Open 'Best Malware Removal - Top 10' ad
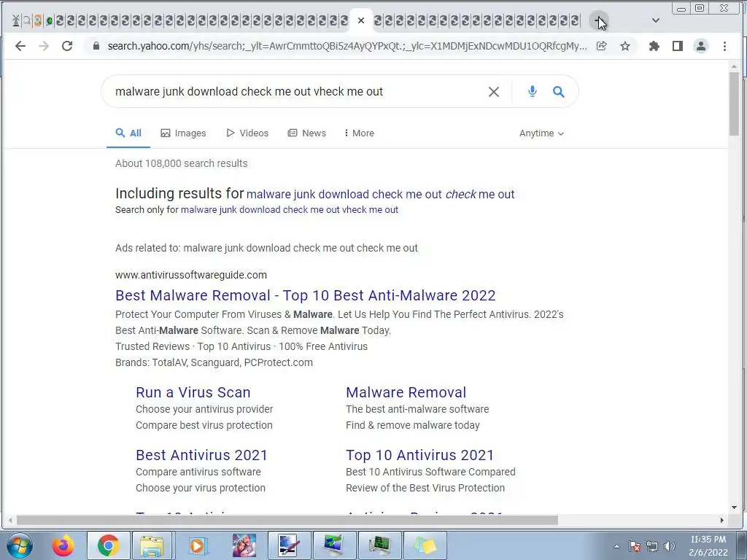The height and width of the screenshot is (560, 747). coord(306,295)
